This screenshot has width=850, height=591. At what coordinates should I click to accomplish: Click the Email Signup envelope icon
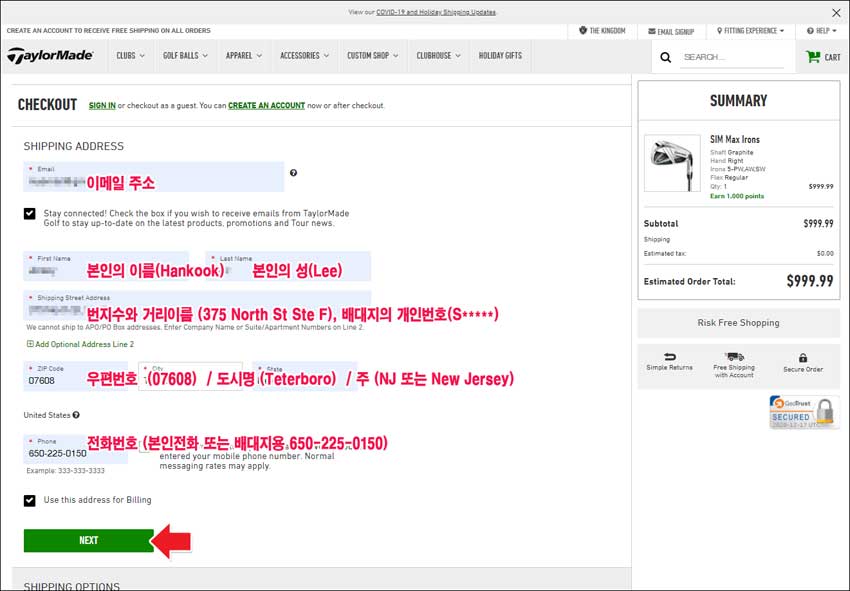(652, 31)
